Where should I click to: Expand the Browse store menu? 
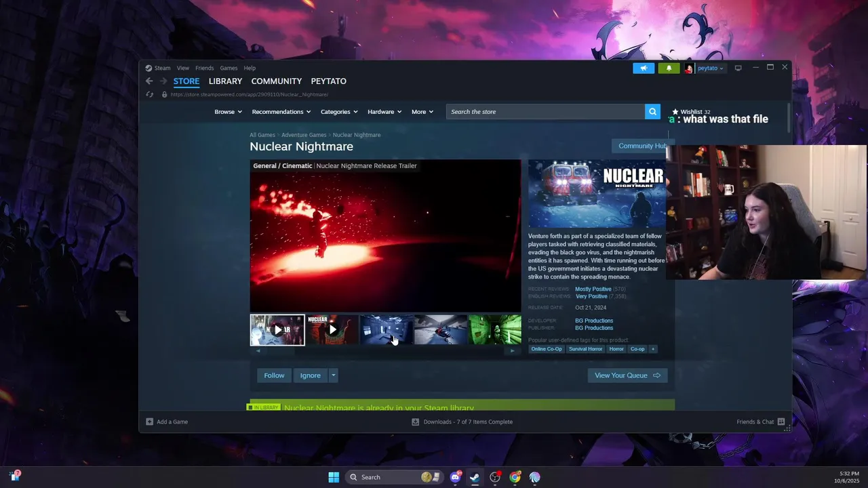click(x=228, y=112)
